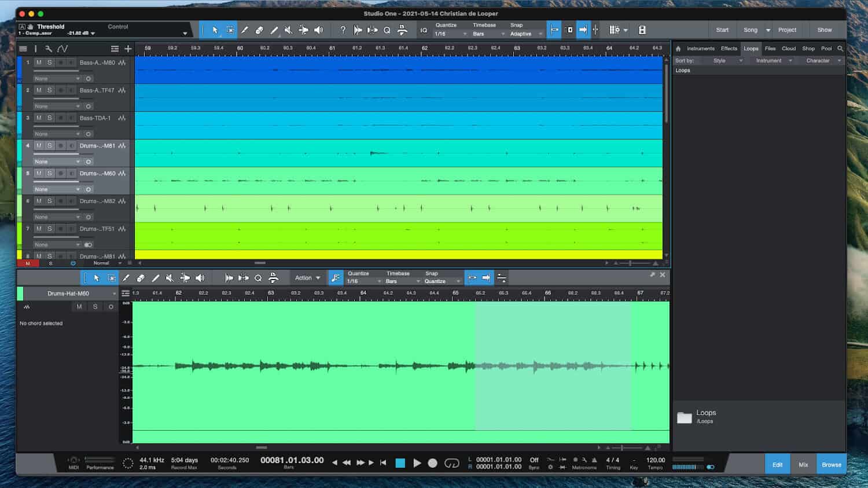This screenshot has height=488, width=868.
Task: Select Listen speaker tool in editor toolbar
Action: click(x=200, y=278)
